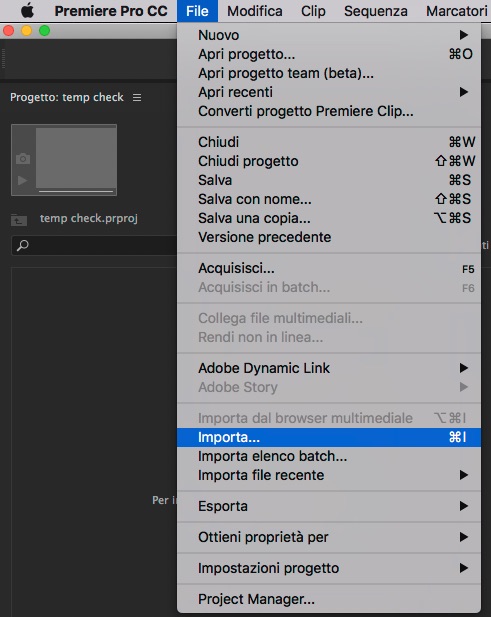The height and width of the screenshot is (617, 491).
Task: Expand the Esporta submenu
Action: point(329,506)
